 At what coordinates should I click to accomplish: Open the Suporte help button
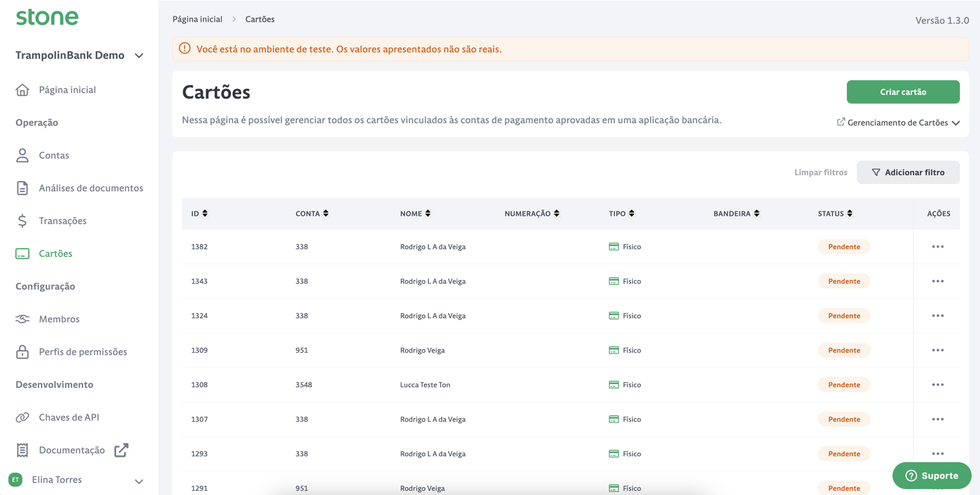pos(932,476)
